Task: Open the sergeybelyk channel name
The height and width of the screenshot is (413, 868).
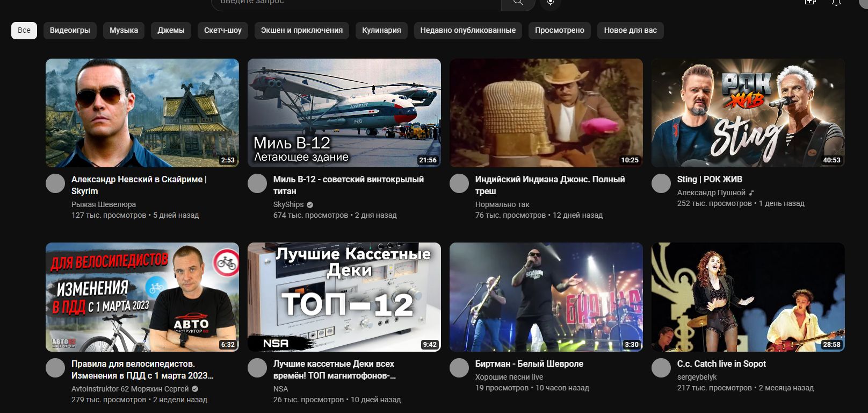Action: point(697,377)
